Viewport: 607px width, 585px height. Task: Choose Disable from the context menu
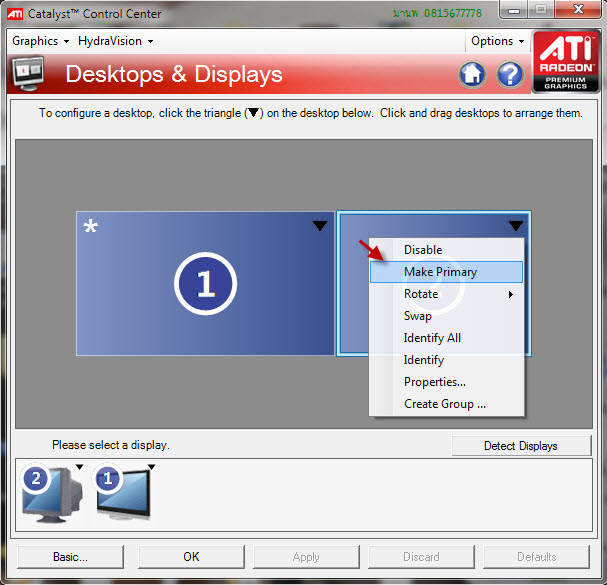(x=446, y=250)
